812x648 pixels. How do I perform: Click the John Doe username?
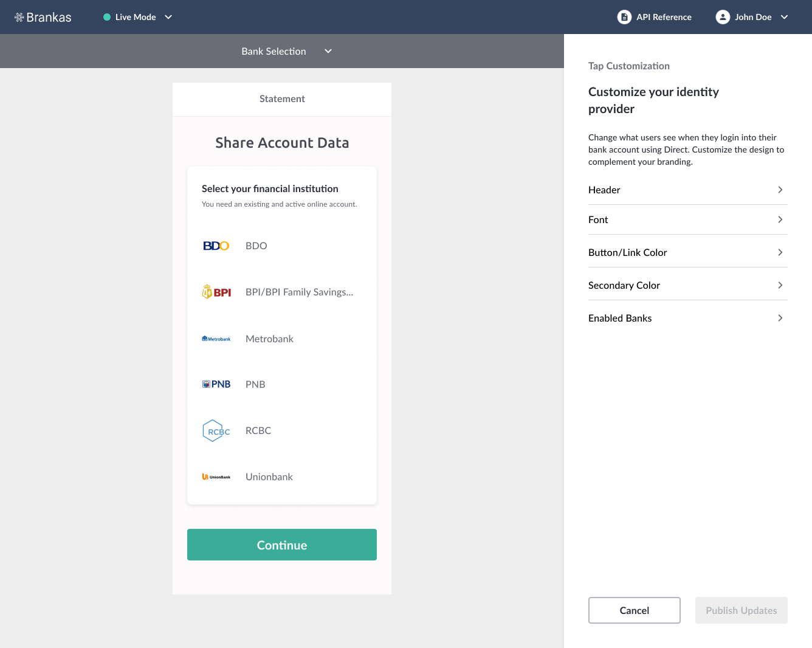[753, 17]
